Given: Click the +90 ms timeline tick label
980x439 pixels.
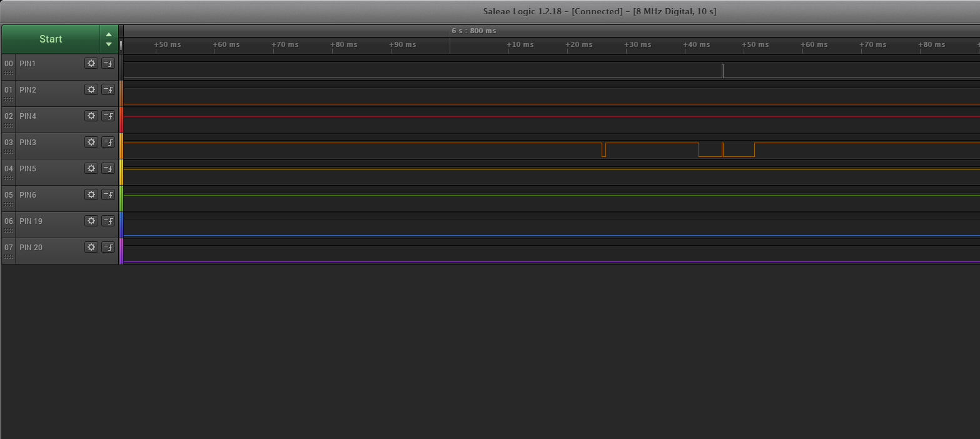Looking at the screenshot, I should click(403, 44).
